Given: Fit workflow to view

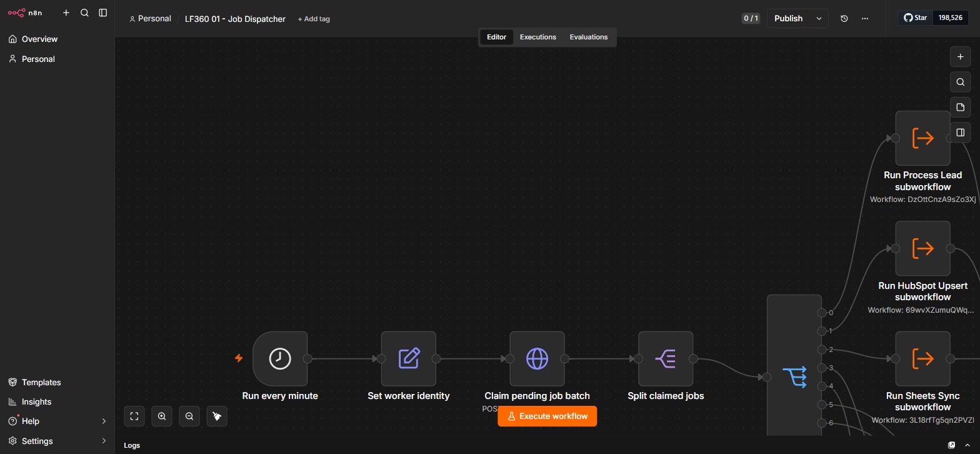Looking at the screenshot, I should coord(134,416).
